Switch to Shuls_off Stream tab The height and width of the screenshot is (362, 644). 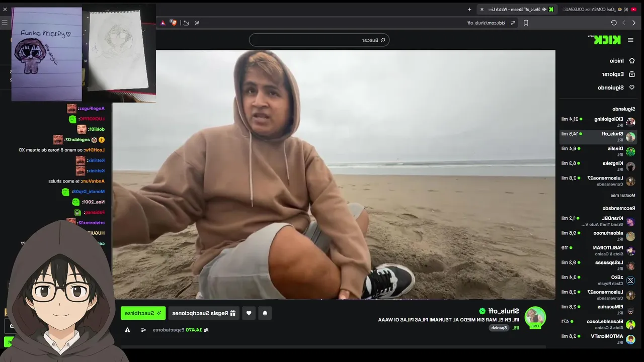click(x=517, y=9)
